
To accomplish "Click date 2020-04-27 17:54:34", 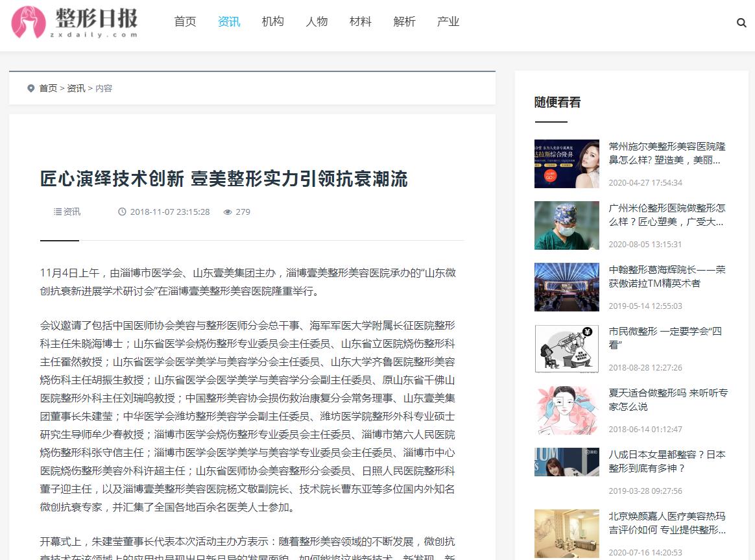I will [x=645, y=182].
